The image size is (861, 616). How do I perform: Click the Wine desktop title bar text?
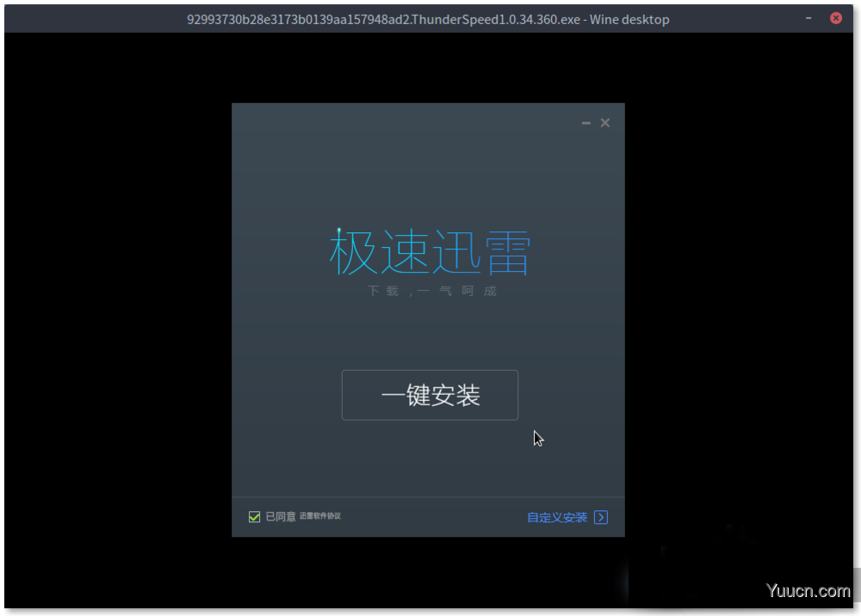coord(428,20)
